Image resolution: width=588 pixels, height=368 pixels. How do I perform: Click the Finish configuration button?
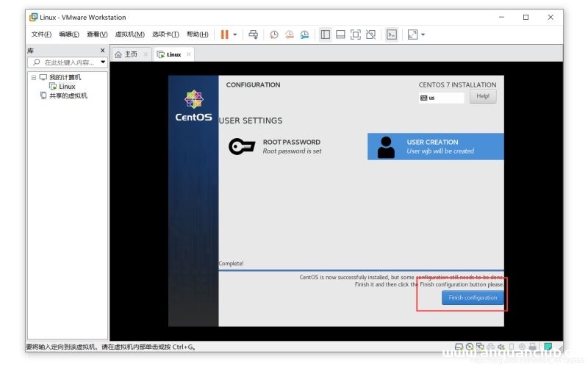coord(473,297)
